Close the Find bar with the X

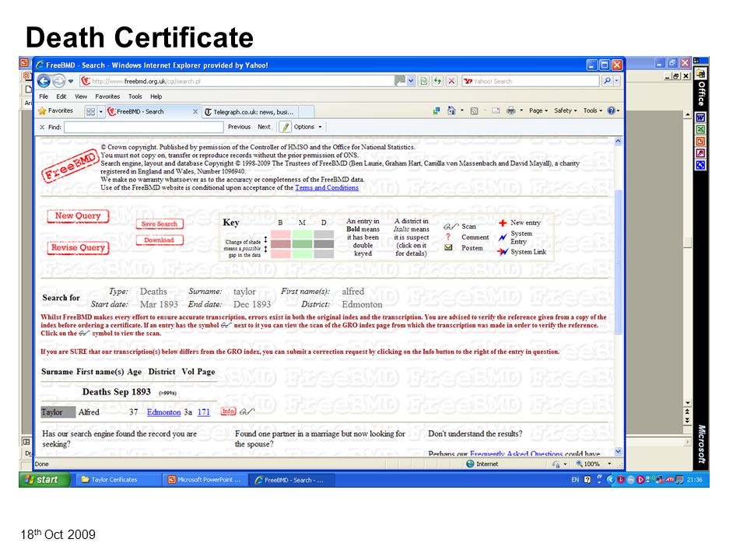coord(42,127)
